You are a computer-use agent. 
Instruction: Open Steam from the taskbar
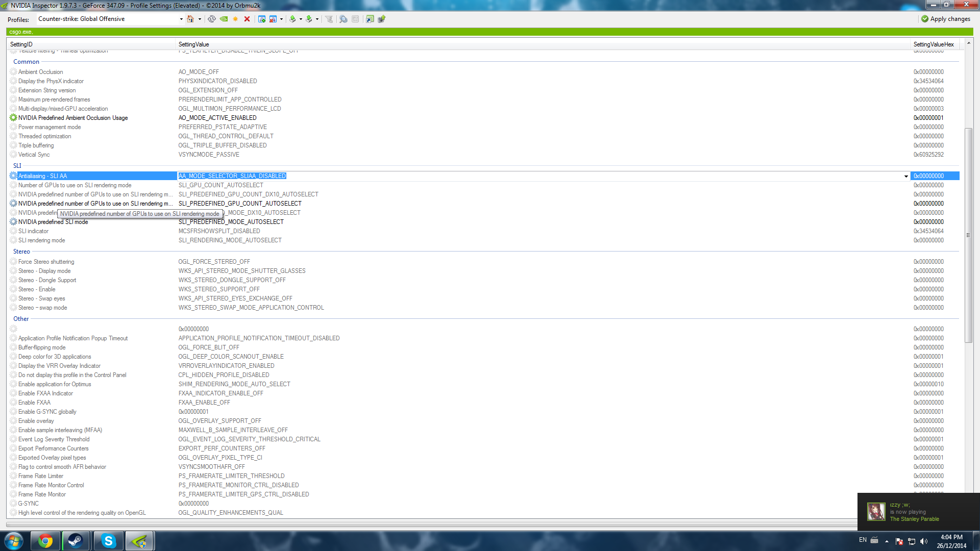coord(76,541)
